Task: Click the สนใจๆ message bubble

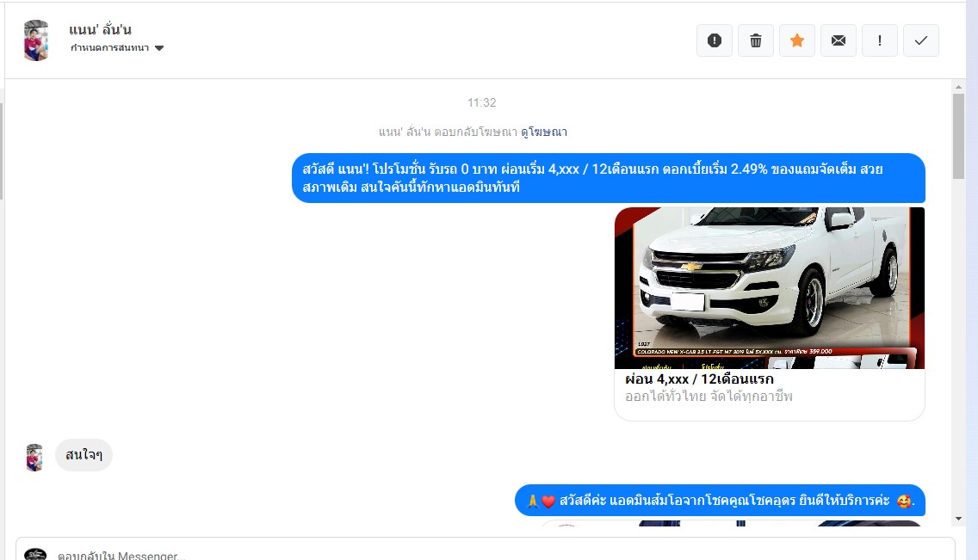Action: point(84,455)
